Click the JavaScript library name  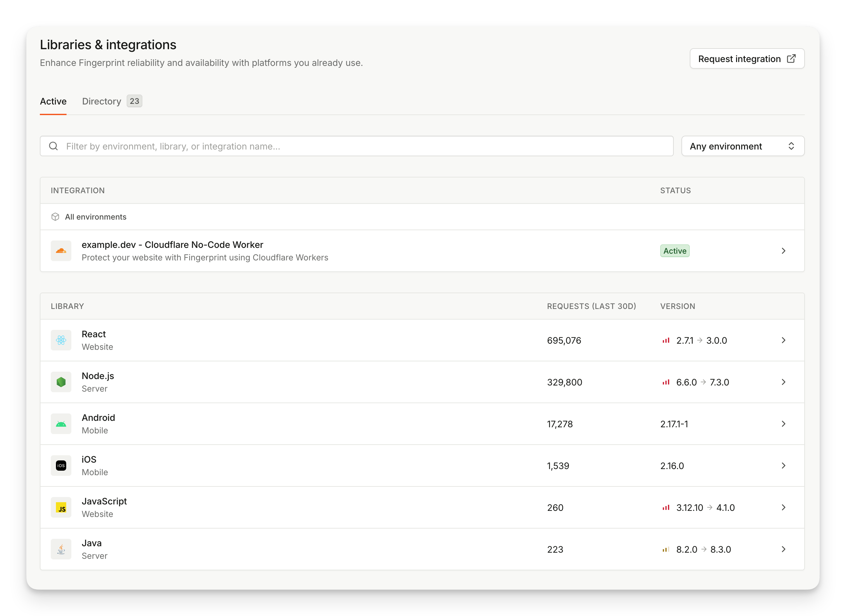[104, 502]
